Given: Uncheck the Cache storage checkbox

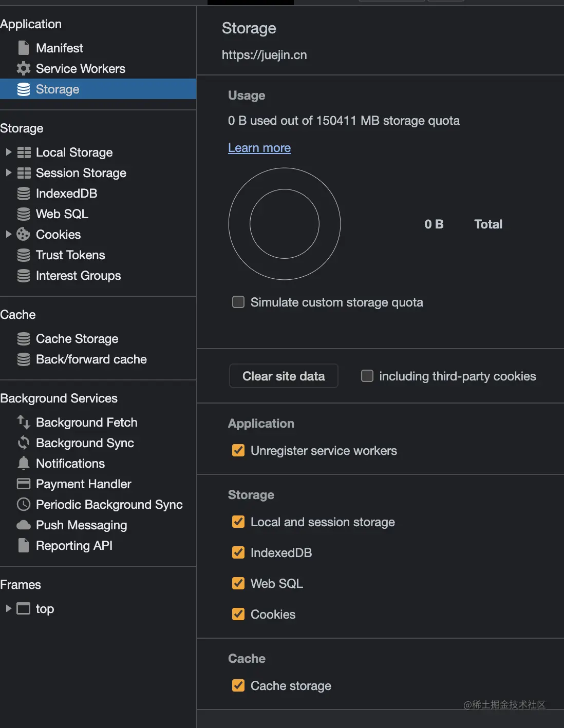Looking at the screenshot, I should pos(238,686).
